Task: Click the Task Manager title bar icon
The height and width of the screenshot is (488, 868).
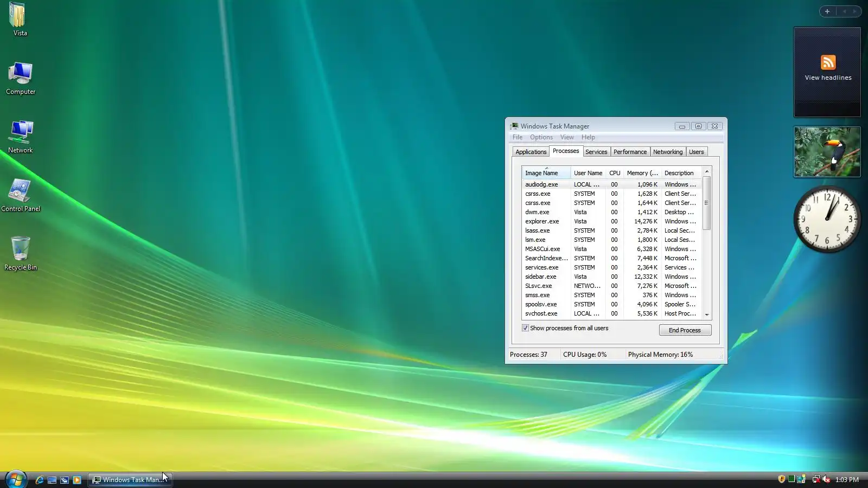Action: [514, 126]
